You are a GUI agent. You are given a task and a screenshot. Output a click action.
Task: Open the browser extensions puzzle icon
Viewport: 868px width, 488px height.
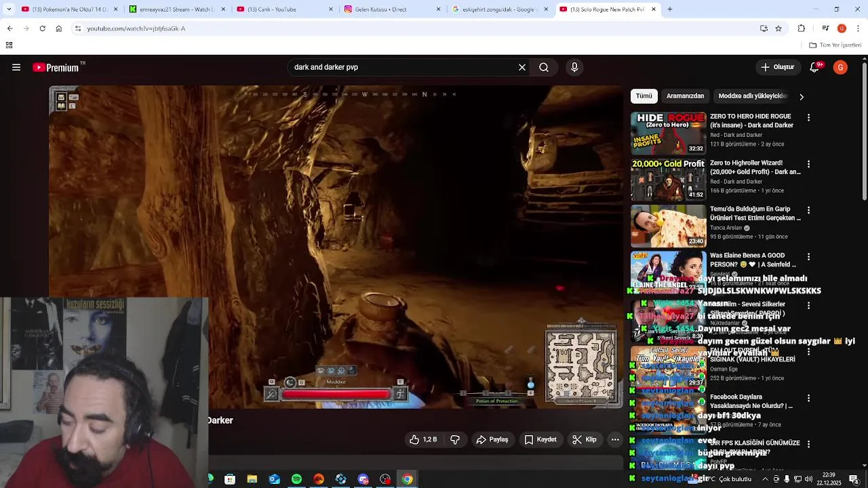coord(802,28)
